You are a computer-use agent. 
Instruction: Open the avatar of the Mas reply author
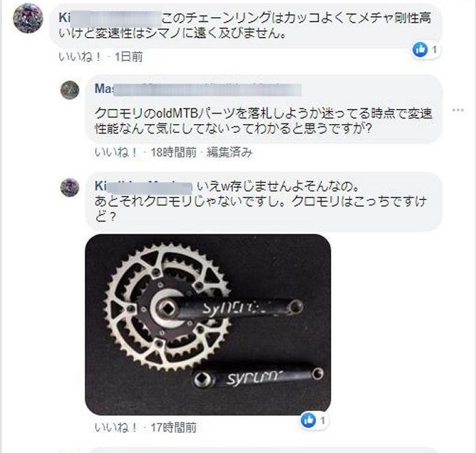tap(70, 90)
